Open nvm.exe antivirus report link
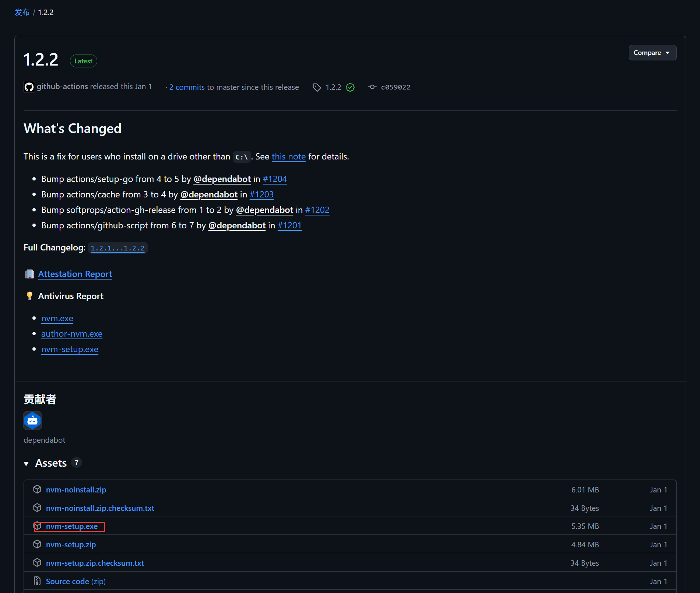Viewport: 700px width, 593px height. (57, 318)
